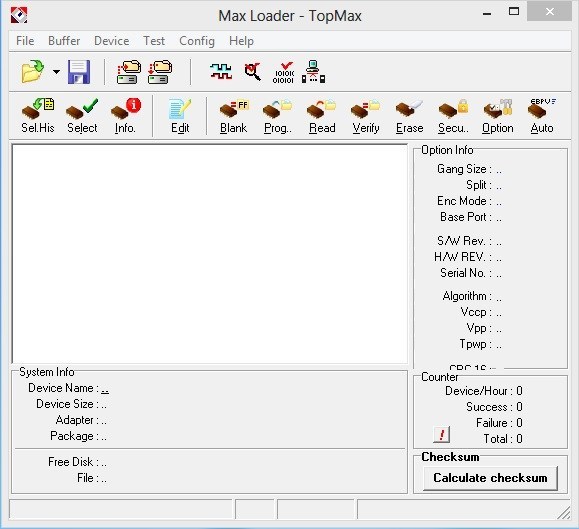Click the Erase device icon
The height and width of the screenshot is (529, 579).
click(410, 116)
